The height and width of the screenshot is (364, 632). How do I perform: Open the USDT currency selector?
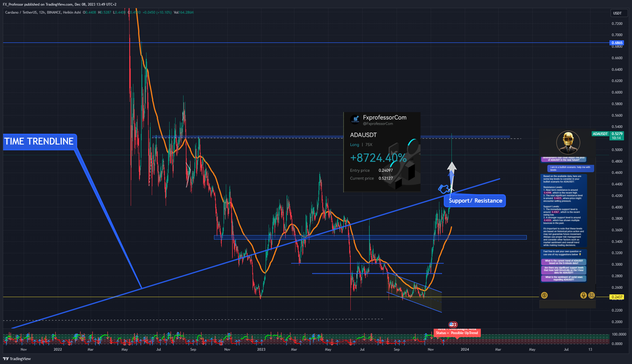point(619,13)
